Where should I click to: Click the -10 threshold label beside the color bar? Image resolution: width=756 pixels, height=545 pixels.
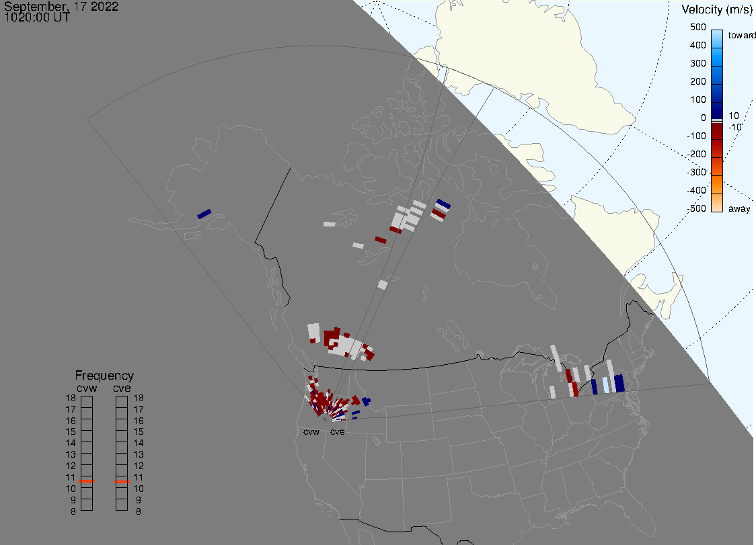click(734, 127)
